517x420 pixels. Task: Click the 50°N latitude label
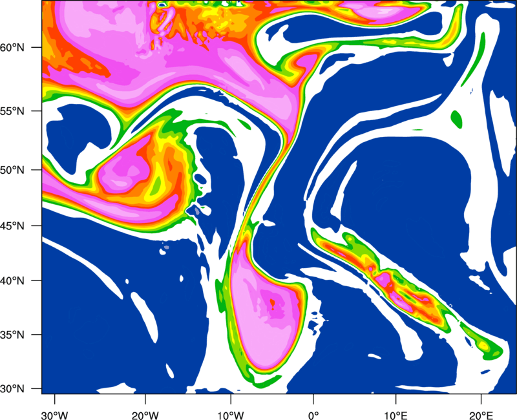point(12,170)
